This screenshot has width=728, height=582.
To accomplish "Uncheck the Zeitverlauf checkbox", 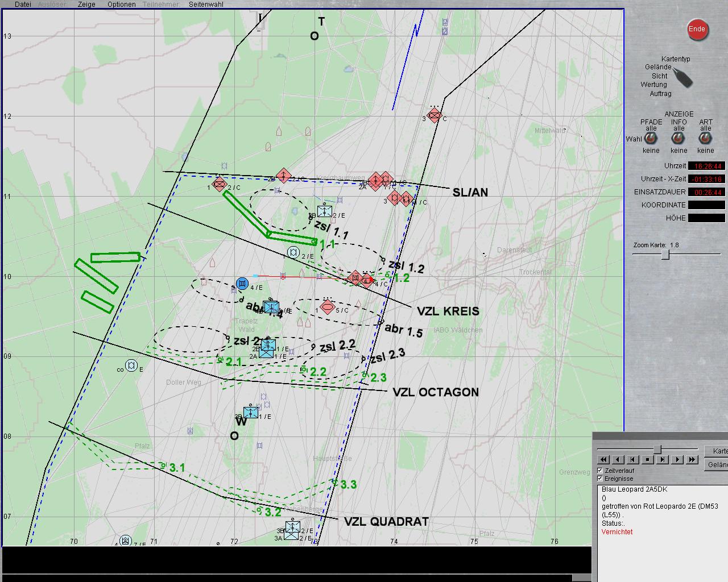I will [600, 471].
